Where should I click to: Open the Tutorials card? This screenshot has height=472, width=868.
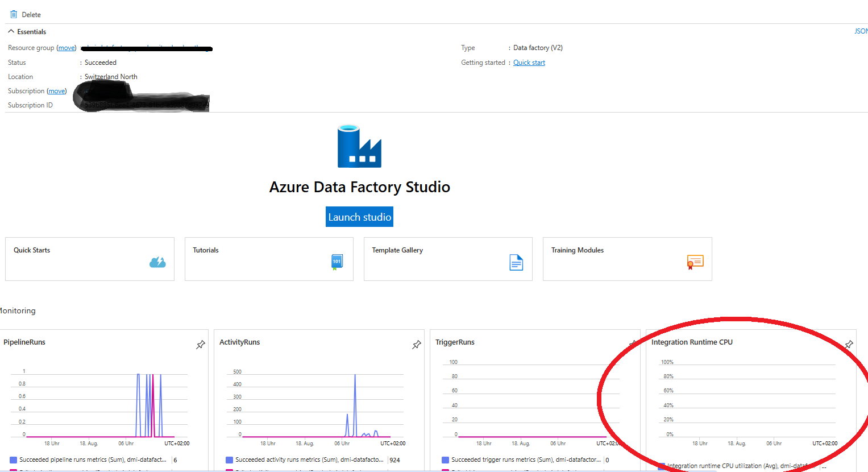tap(269, 259)
